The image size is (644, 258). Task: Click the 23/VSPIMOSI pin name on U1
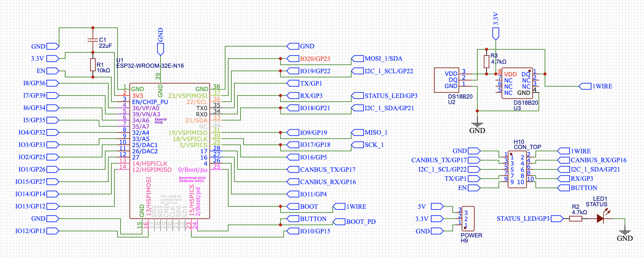point(188,96)
